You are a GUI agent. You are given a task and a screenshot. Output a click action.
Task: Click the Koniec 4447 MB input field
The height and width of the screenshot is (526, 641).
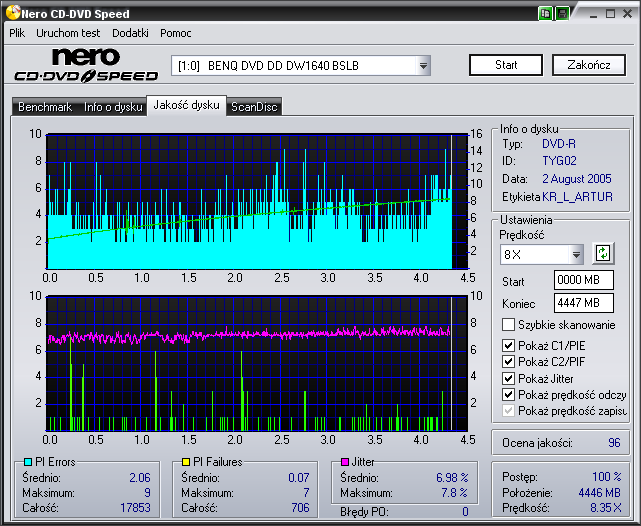[x=584, y=303]
